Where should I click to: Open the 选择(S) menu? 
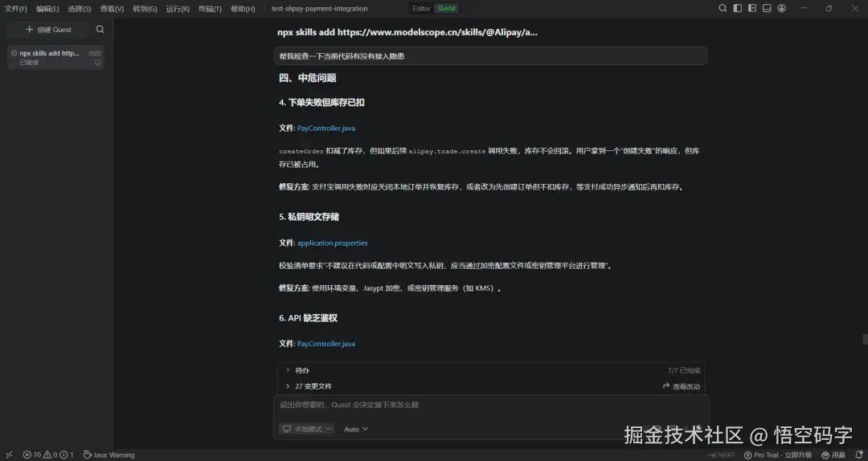79,9
